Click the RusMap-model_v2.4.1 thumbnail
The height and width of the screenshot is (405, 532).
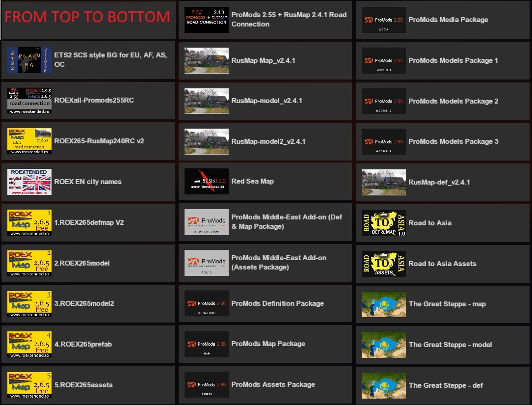tap(206, 101)
